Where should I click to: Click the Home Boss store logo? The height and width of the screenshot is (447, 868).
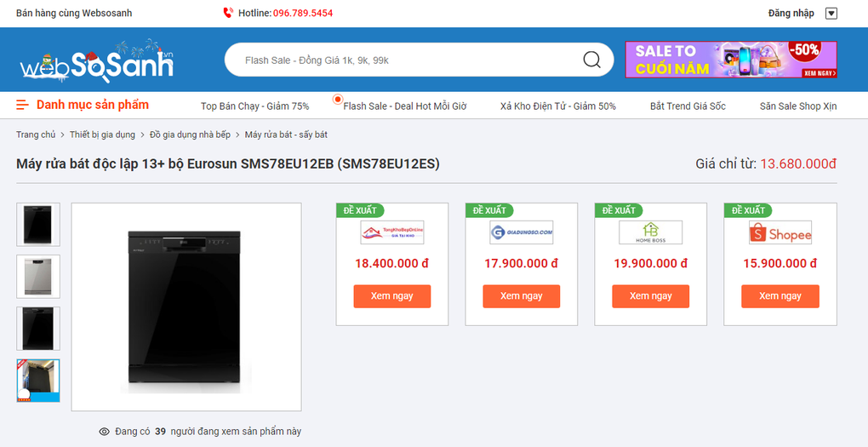(650, 232)
